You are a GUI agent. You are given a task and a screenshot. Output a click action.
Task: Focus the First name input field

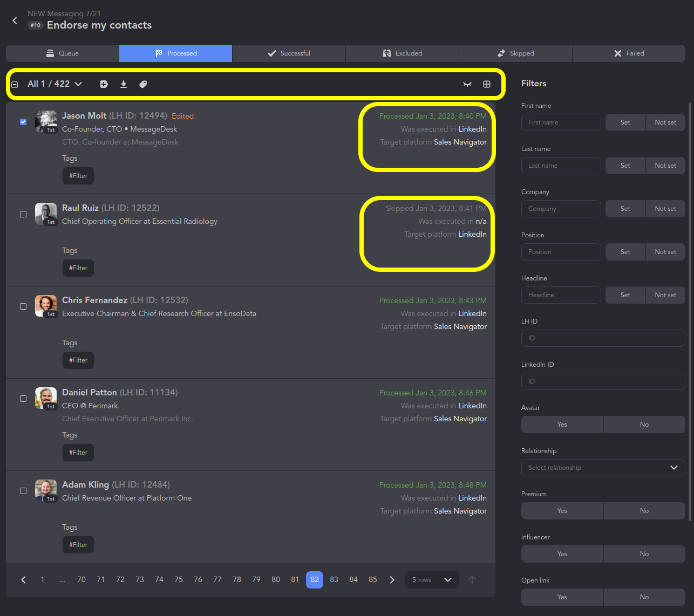pos(561,122)
